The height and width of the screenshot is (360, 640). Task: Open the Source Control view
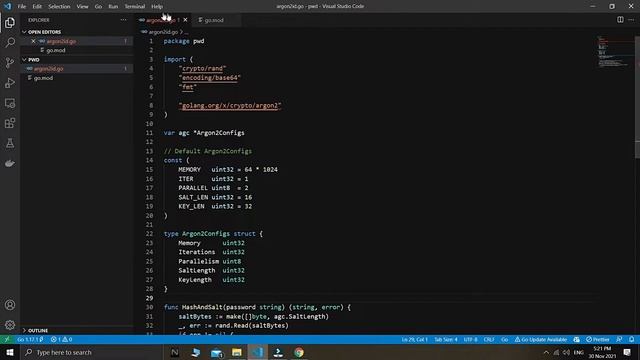10,62
